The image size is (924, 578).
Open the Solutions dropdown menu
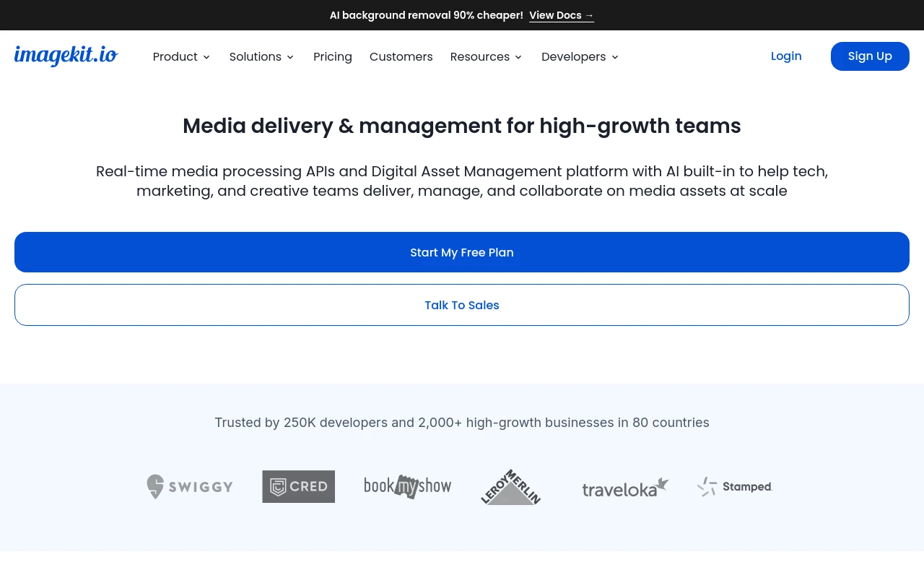click(x=256, y=56)
